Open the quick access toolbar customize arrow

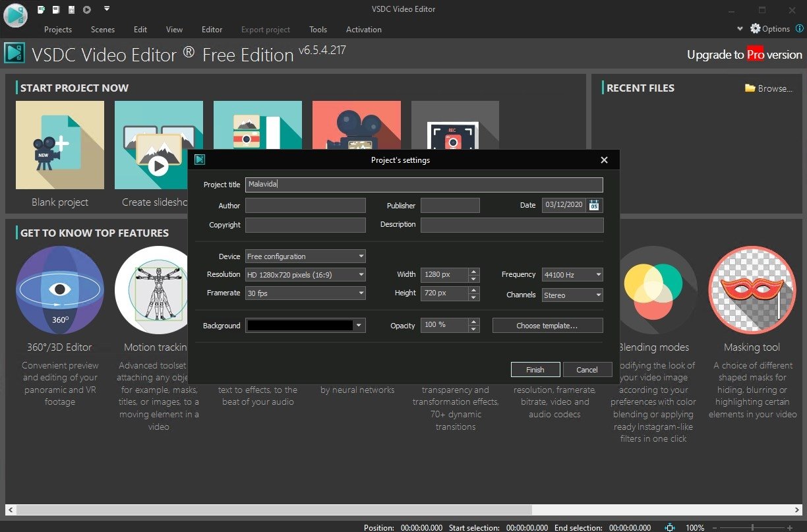[107, 9]
